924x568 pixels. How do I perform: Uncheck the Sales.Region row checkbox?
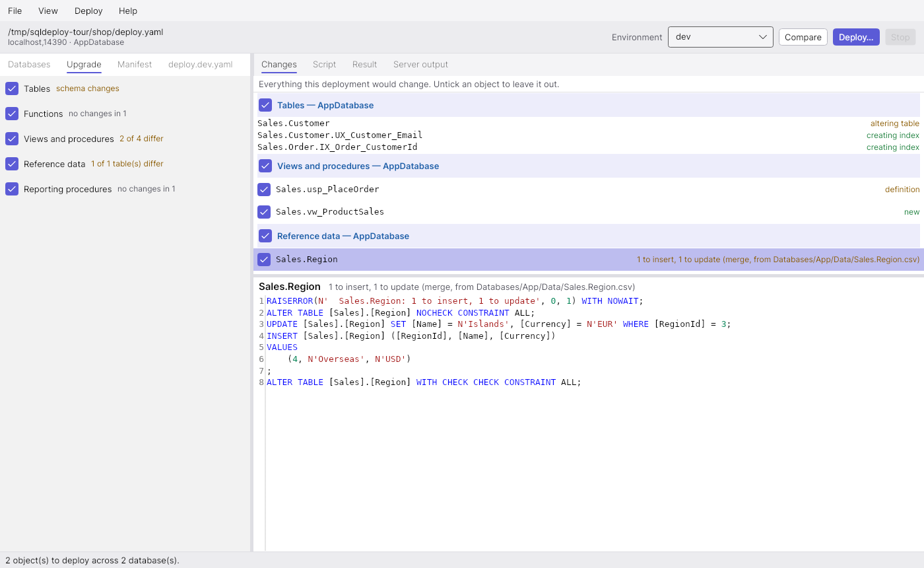pyautogui.click(x=264, y=260)
